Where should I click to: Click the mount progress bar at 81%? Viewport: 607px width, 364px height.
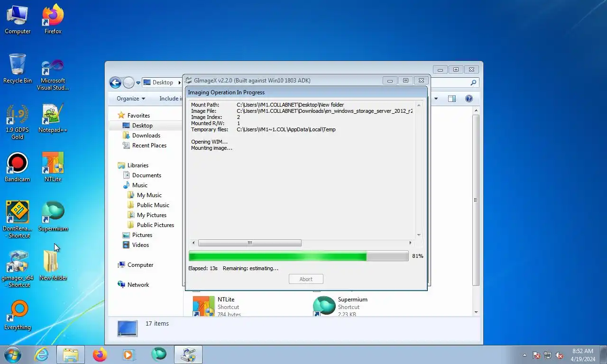[x=298, y=256]
